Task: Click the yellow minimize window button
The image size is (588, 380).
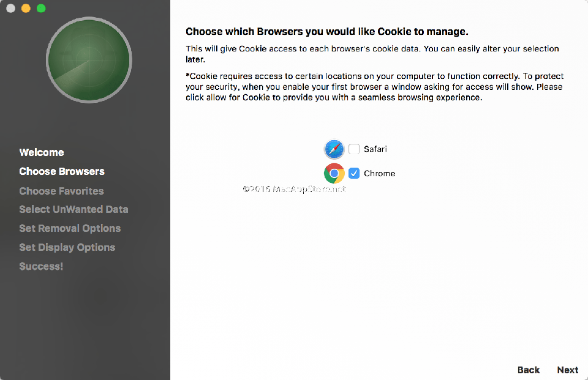Action: pos(25,9)
